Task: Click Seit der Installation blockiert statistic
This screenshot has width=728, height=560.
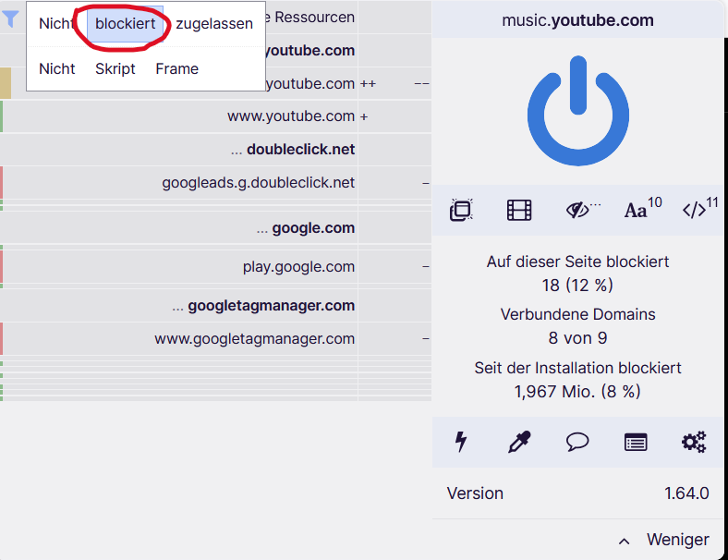Action: 577,380
